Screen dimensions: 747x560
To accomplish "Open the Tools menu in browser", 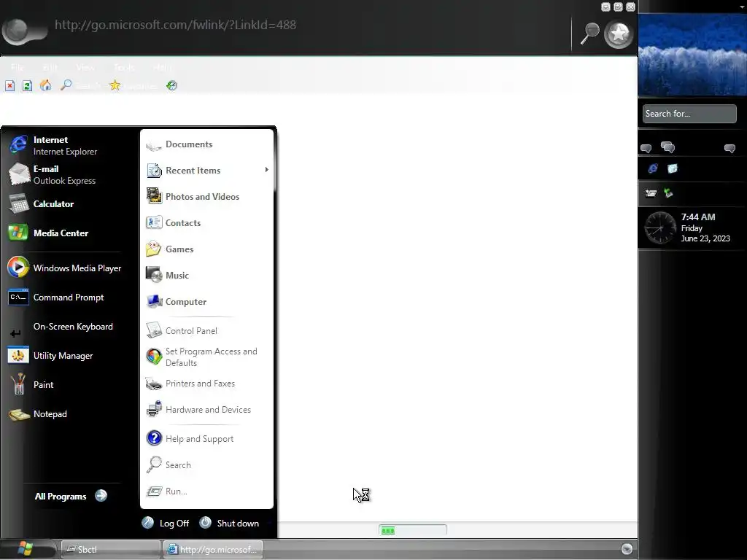I will coord(125,68).
